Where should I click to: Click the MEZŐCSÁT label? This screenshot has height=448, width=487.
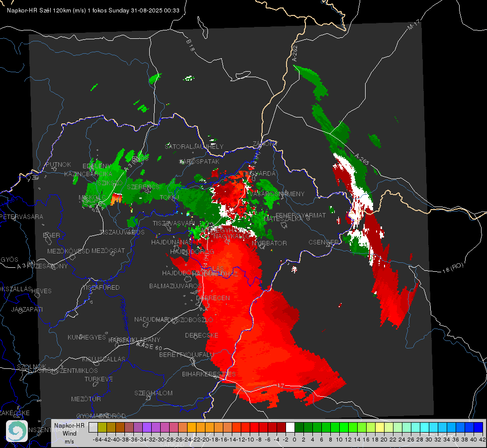pos(108,250)
